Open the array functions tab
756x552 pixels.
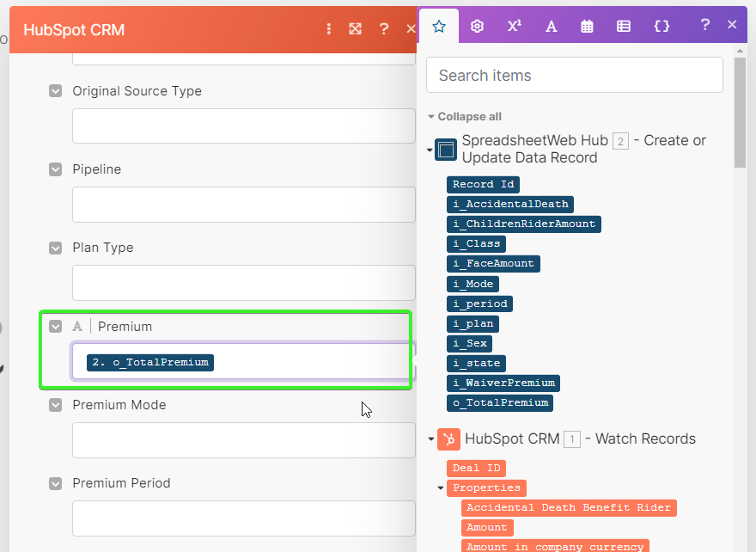[624, 26]
